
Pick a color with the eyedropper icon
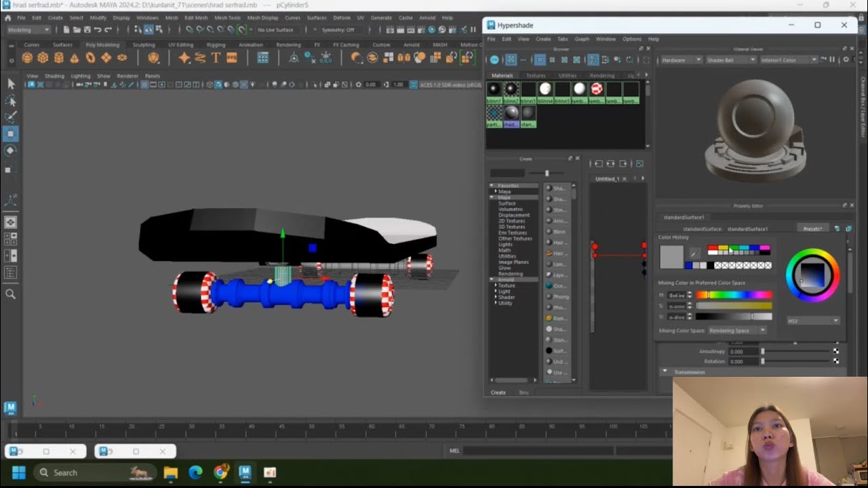click(694, 253)
